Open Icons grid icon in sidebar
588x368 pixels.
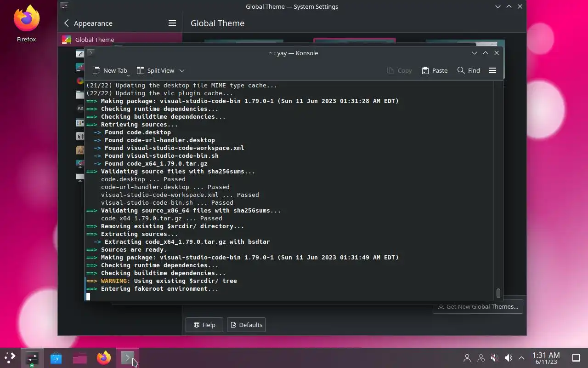point(80,122)
